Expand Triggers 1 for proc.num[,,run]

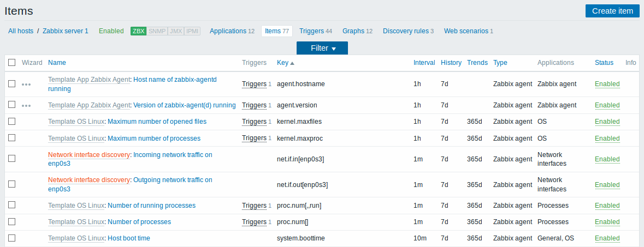tap(254, 205)
